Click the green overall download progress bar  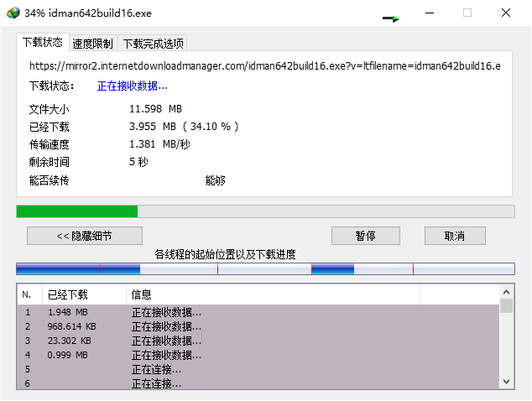tap(265, 211)
